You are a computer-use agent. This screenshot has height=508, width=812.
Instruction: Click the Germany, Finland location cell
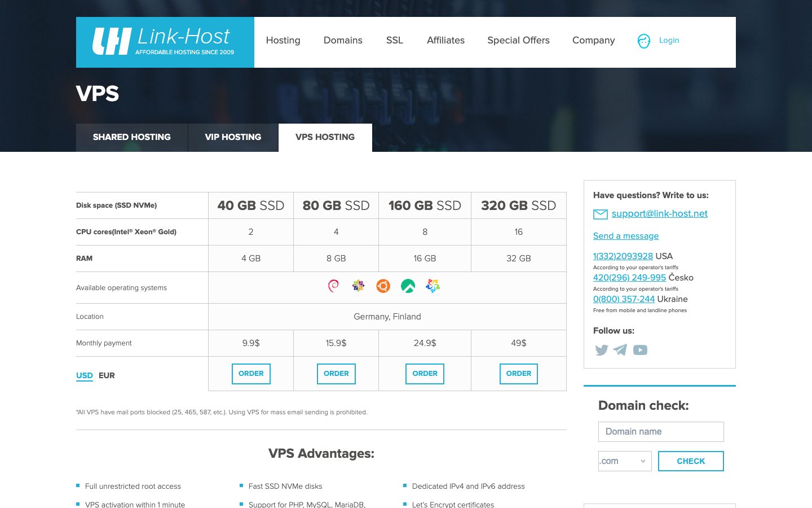coord(387,317)
